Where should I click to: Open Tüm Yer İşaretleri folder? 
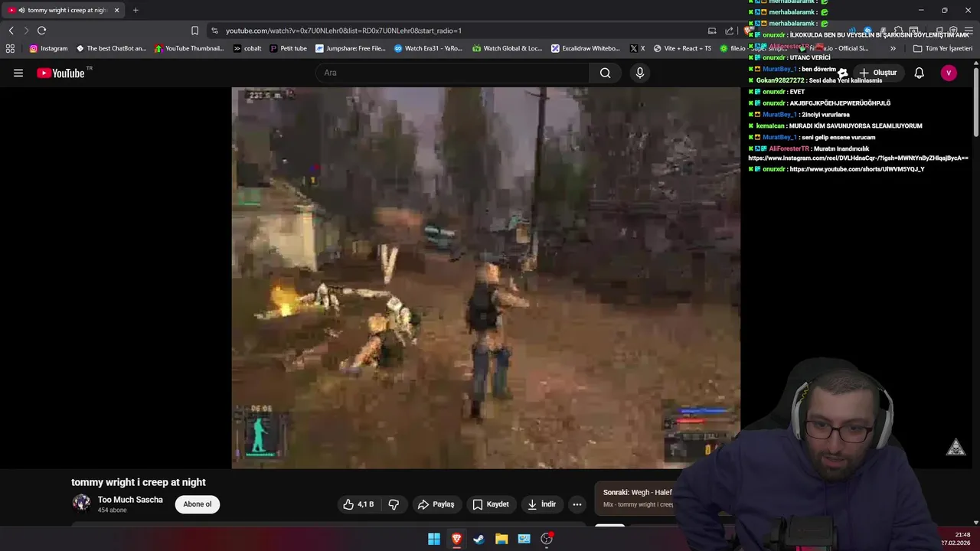point(942,48)
